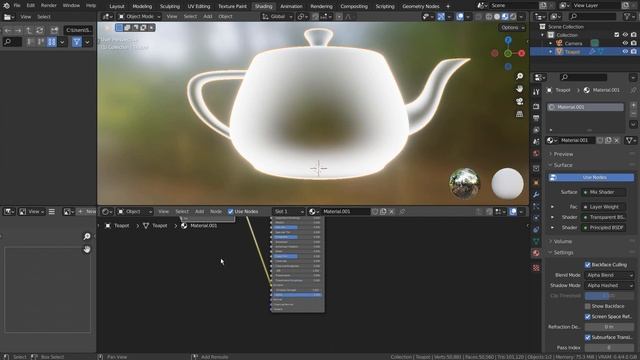Switch viewport to orthographic grid view
The image size is (640, 360).
[519, 114]
